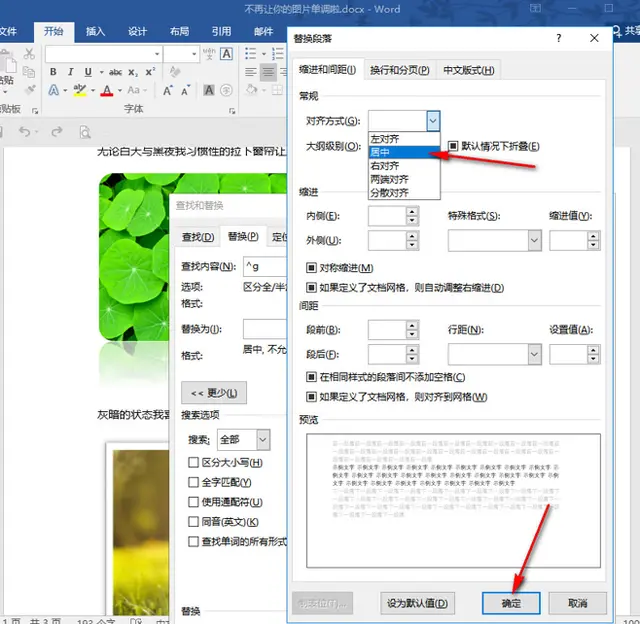Toggle 在相同样式的段落间不添加空格 checkbox
The width and height of the screenshot is (640, 624).
tap(311, 377)
